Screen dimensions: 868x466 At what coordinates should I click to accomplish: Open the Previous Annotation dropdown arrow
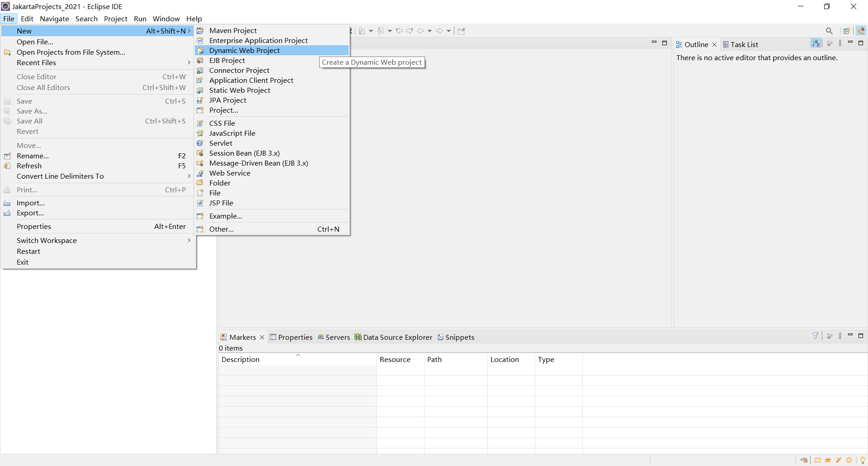click(x=390, y=31)
